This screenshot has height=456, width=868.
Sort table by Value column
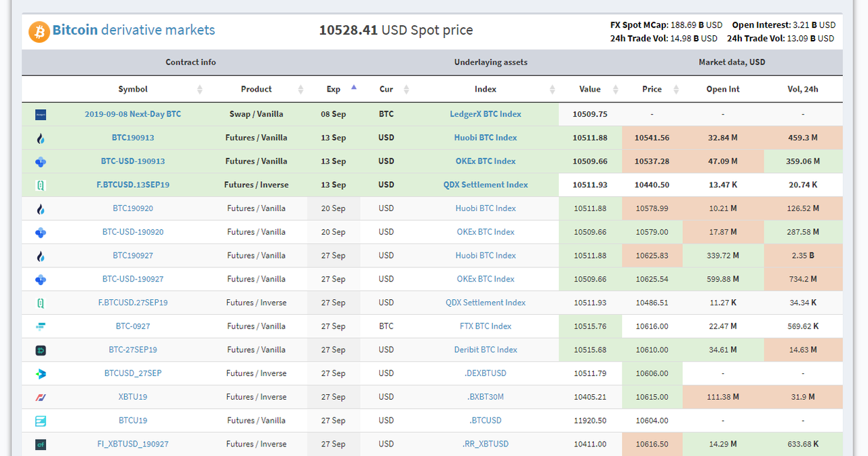[x=590, y=89]
